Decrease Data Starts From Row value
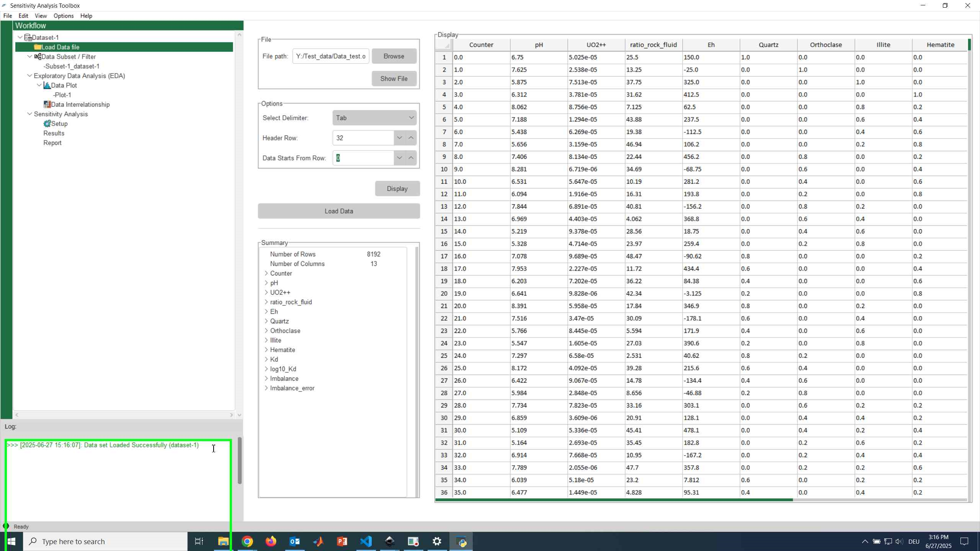This screenshot has width=980, height=551. pyautogui.click(x=399, y=158)
